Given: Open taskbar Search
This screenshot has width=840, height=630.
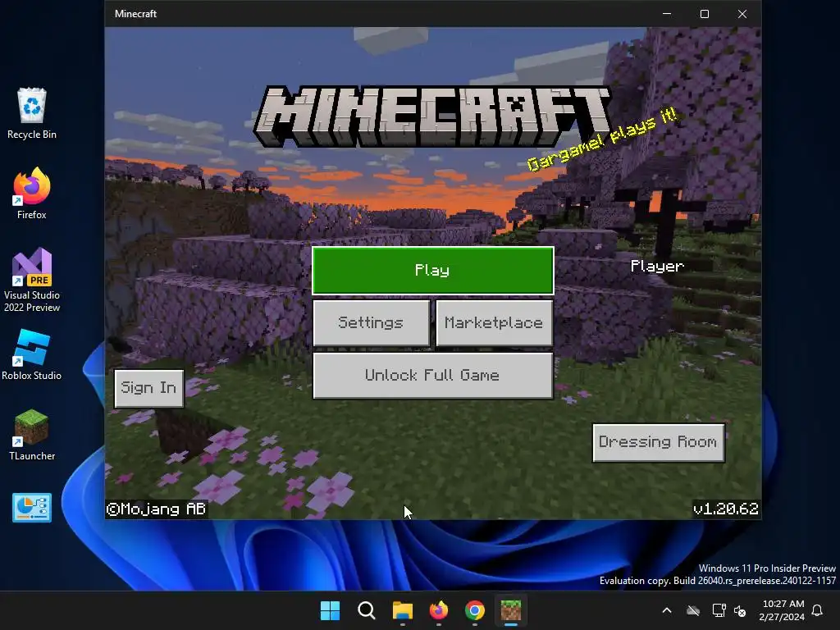Looking at the screenshot, I should (x=367, y=610).
